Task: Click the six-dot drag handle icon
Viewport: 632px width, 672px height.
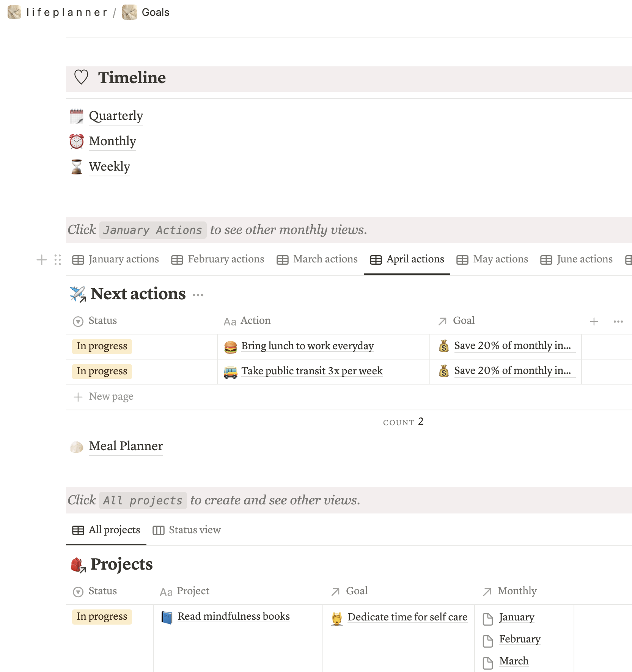Action: point(58,260)
